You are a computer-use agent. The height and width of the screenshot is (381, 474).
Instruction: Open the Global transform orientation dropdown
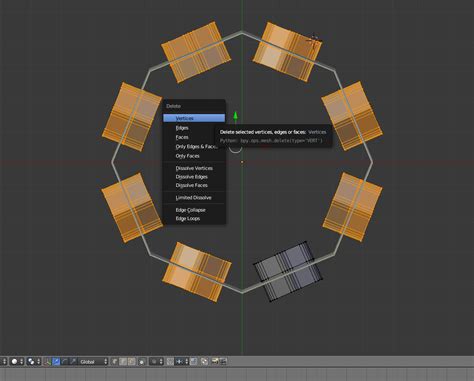point(93,362)
